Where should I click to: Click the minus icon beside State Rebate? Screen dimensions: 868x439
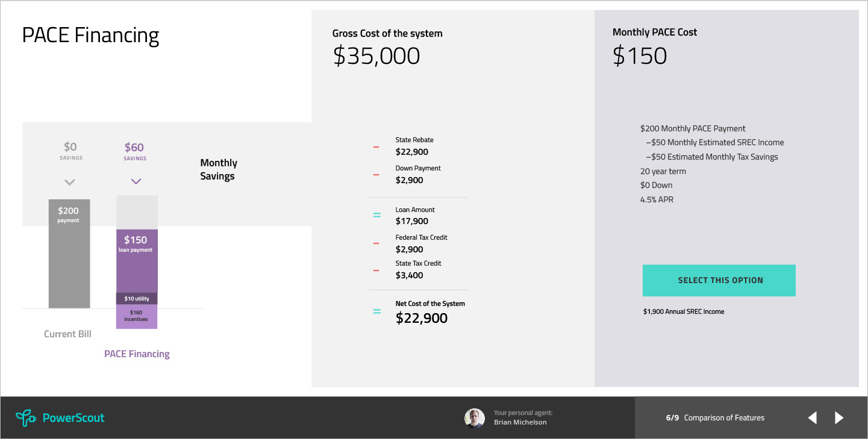coord(376,147)
